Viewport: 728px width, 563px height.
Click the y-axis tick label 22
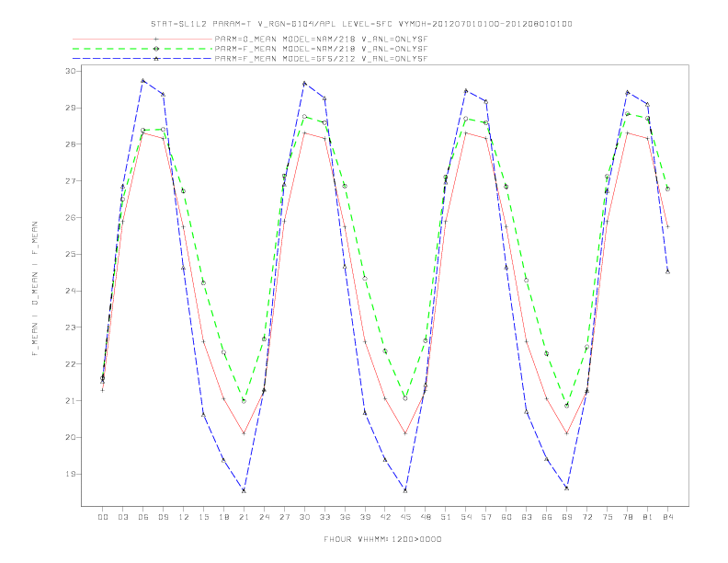71,364
